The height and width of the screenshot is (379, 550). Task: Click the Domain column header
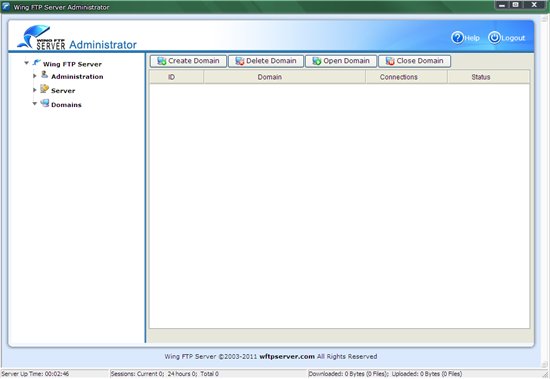coord(284,77)
